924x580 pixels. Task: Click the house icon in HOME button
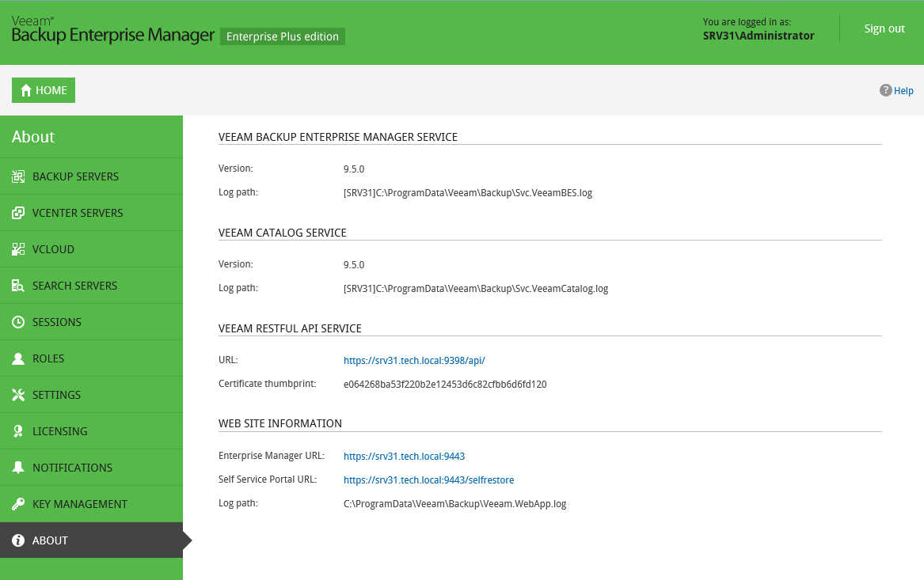click(26, 90)
